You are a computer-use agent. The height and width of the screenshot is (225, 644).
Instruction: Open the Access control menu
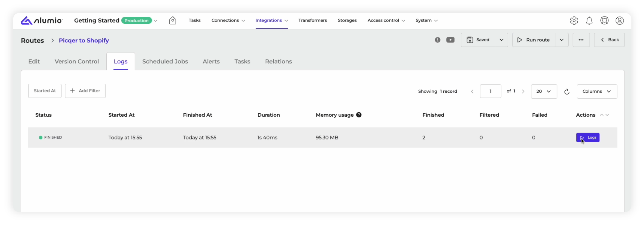386,20
